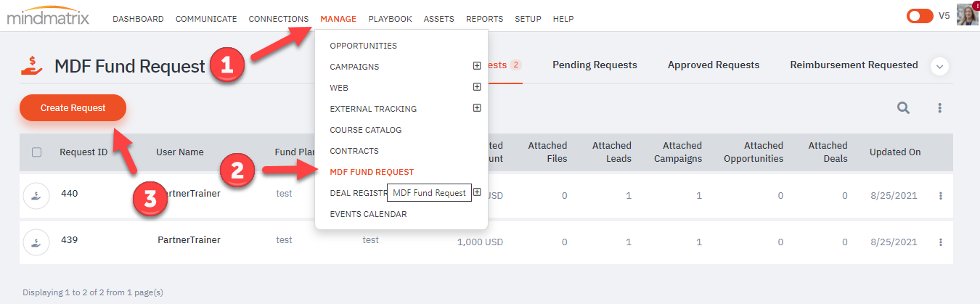The width and height of the screenshot is (980, 304).
Task: Click the Create Request button
Action: click(x=73, y=108)
